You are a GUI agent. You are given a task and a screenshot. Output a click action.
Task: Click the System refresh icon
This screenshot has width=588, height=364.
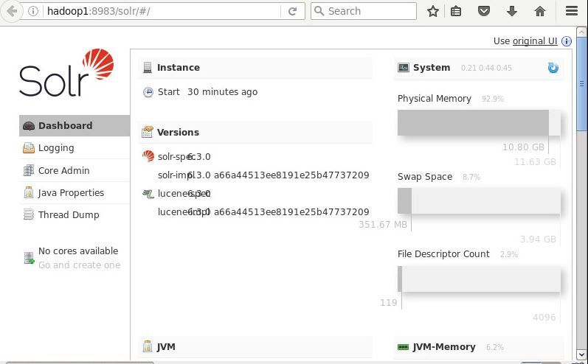[553, 68]
